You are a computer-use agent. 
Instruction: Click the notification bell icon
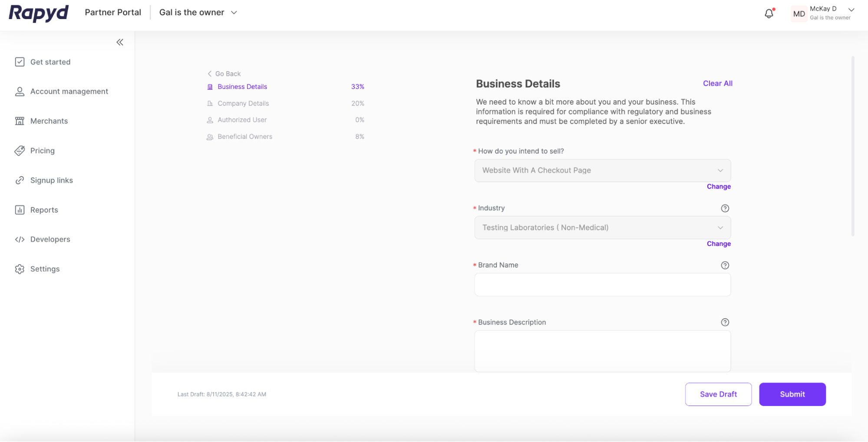(769, 13)
